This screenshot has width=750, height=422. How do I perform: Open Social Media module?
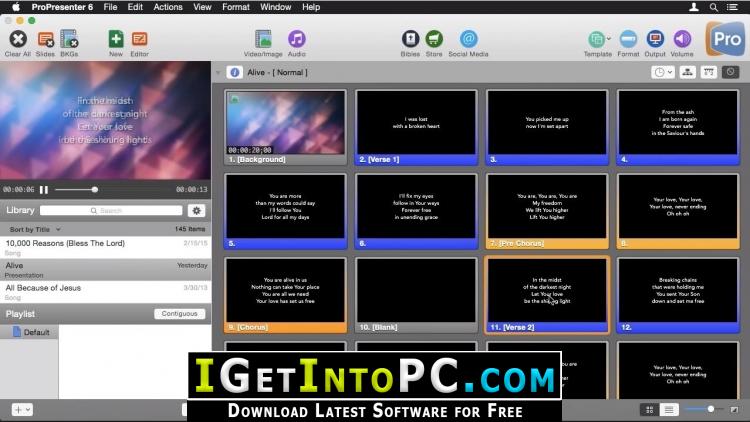[468, 39]
